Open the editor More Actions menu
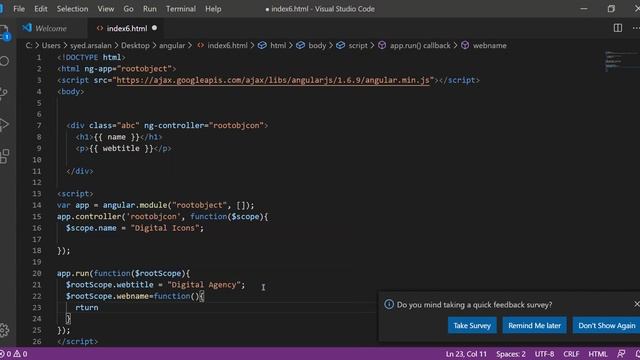640x360 pixels. 636,28
